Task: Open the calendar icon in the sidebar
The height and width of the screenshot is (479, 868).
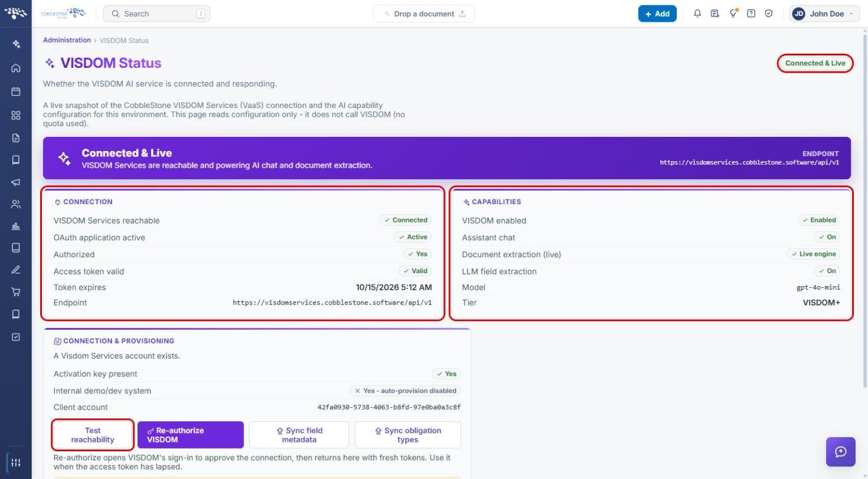Action: point(16,91)
